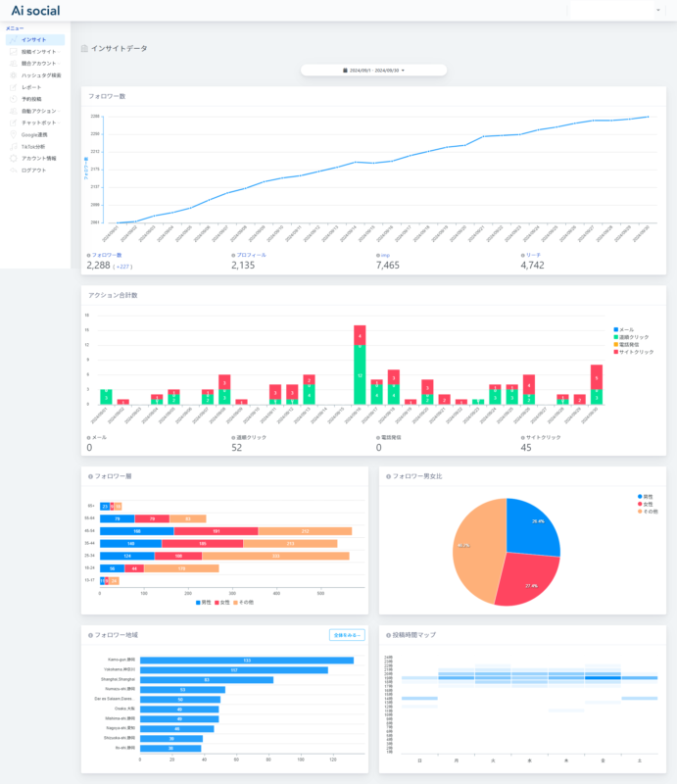Screen dimensions: 677x784
Task: Click the Google連携 pin icon
Action: pyautogui.click(x=13, y=134)
